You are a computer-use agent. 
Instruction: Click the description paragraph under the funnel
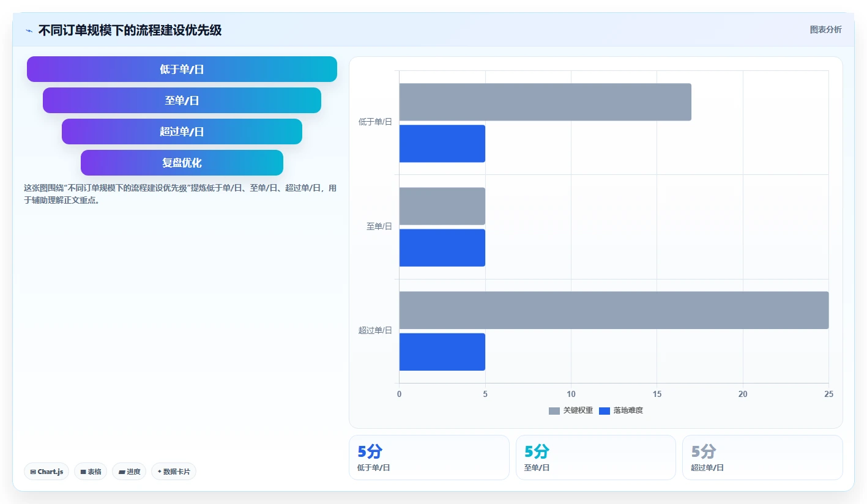pyautogui.click(x=180, y=194)
